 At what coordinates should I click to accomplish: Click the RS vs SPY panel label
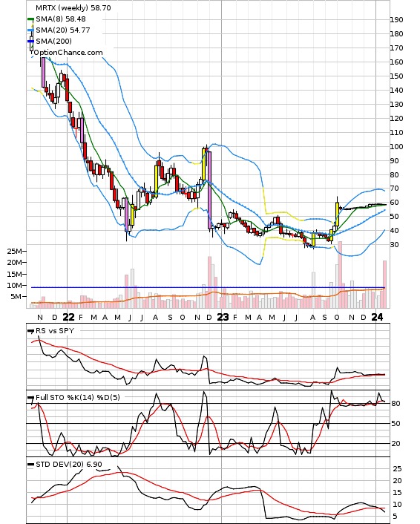(x=55, y=331)
